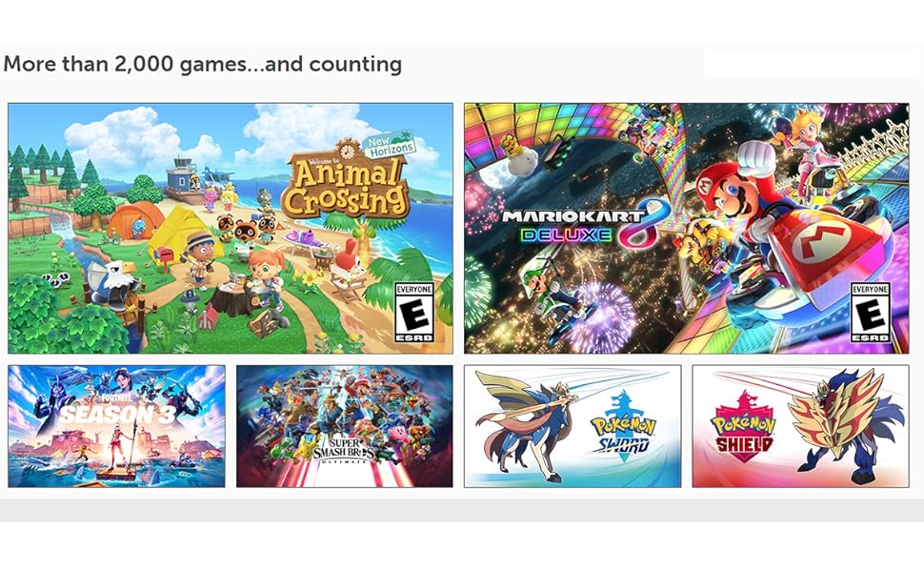The height and width of the screenshot is (572, 924).
Task: Click the Super Smash Bros Ultimate logo
Action: [x=344, y=452]
